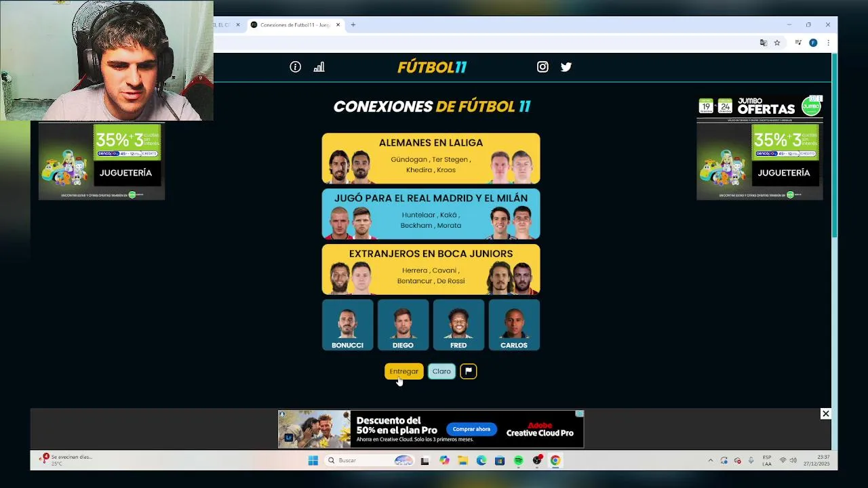The width and height of the screenshot is (868, 488).
Task: Close the bottom ad banner with X
Action: (x=825, y=413)
